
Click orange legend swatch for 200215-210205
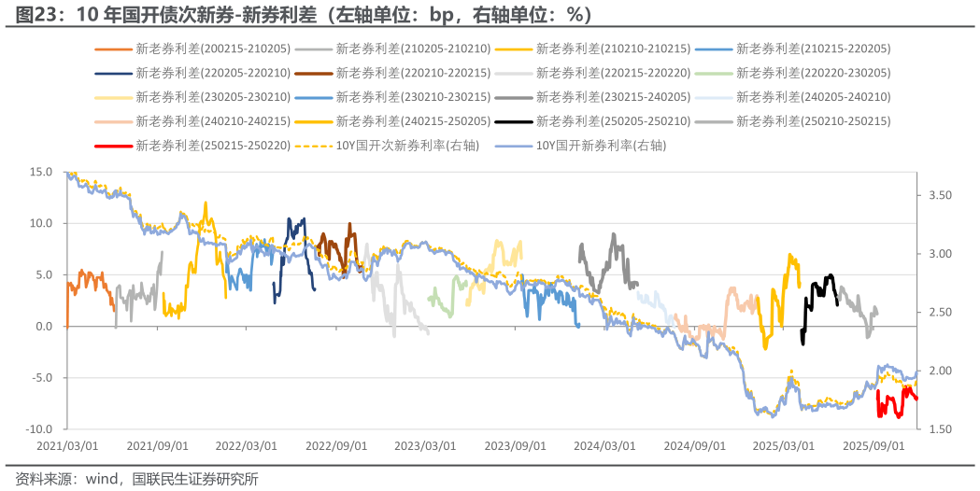point(113,49)
